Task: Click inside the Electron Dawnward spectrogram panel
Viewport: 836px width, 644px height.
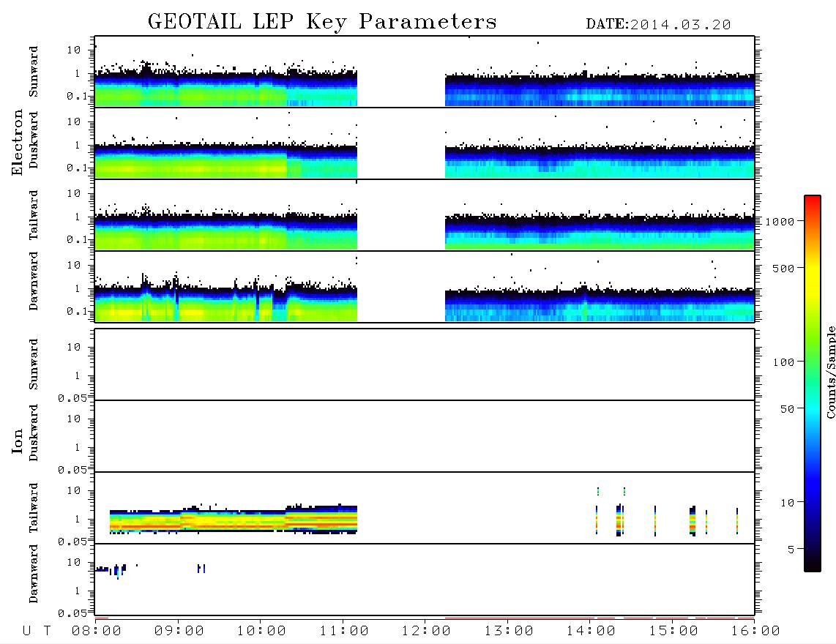Action: tap(425, 286)
